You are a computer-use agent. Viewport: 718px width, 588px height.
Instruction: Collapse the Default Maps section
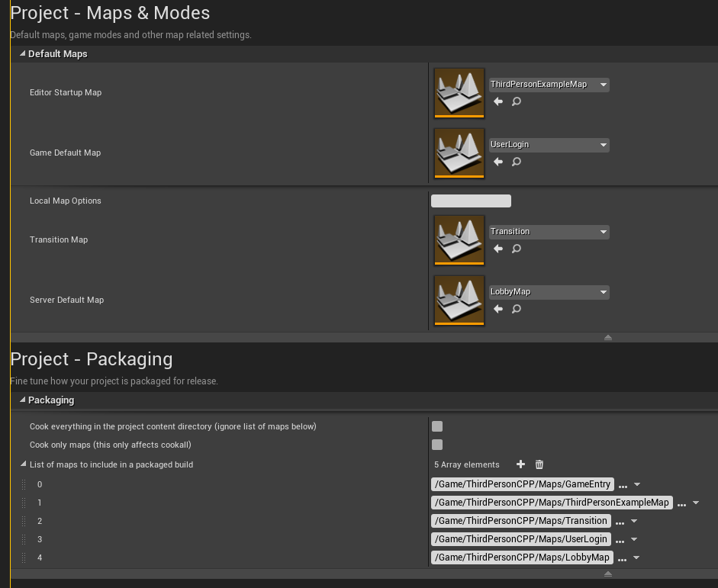click(23, 53)
